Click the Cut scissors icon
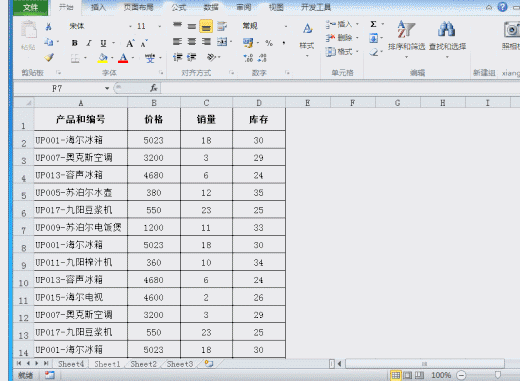 tap(49, 27)
